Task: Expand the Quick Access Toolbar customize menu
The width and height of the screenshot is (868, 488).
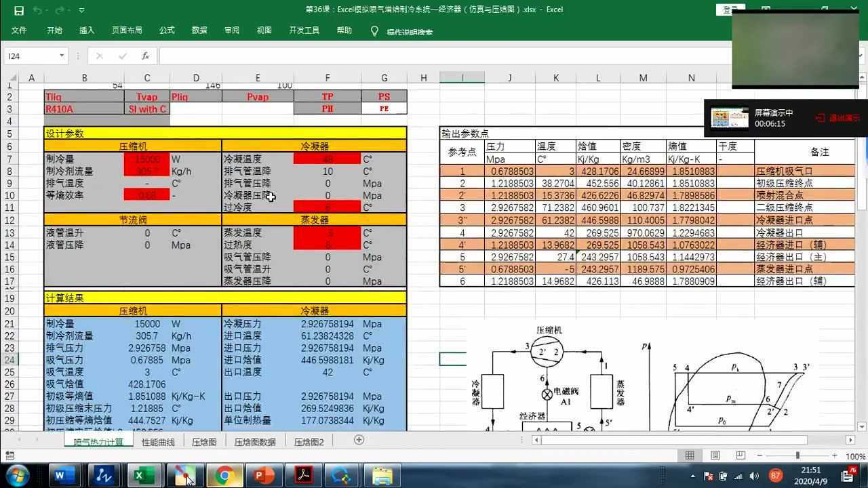Action: point(82,10)
